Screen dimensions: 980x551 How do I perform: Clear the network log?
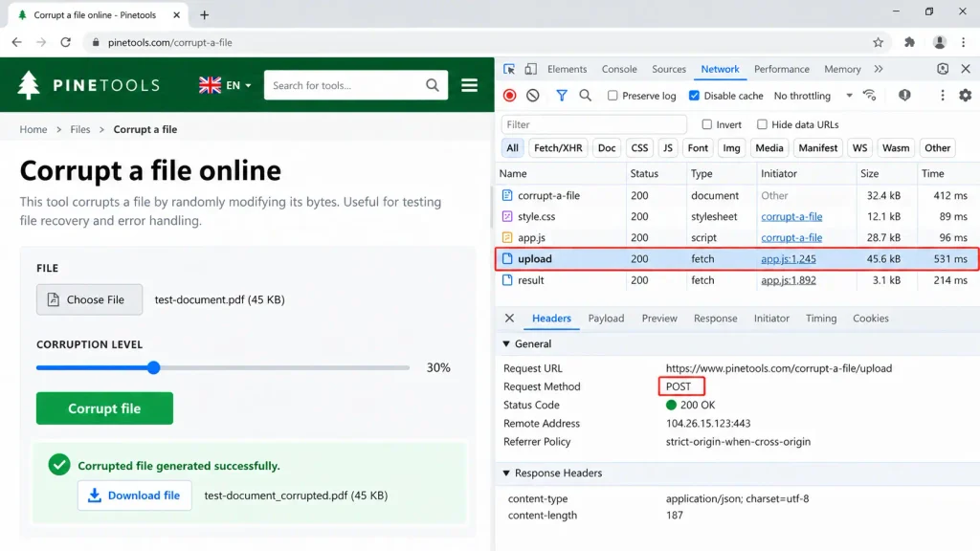pyautogui.click(x=532, y=96)
